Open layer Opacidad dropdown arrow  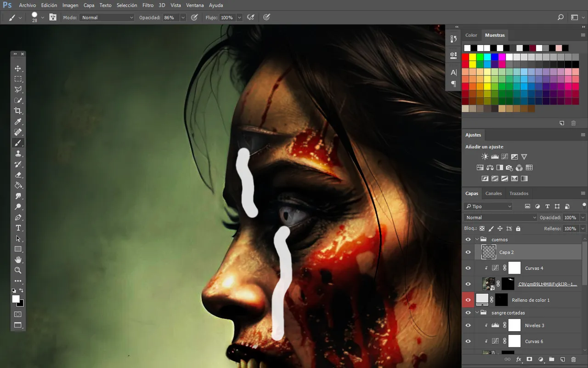(583, 218)
